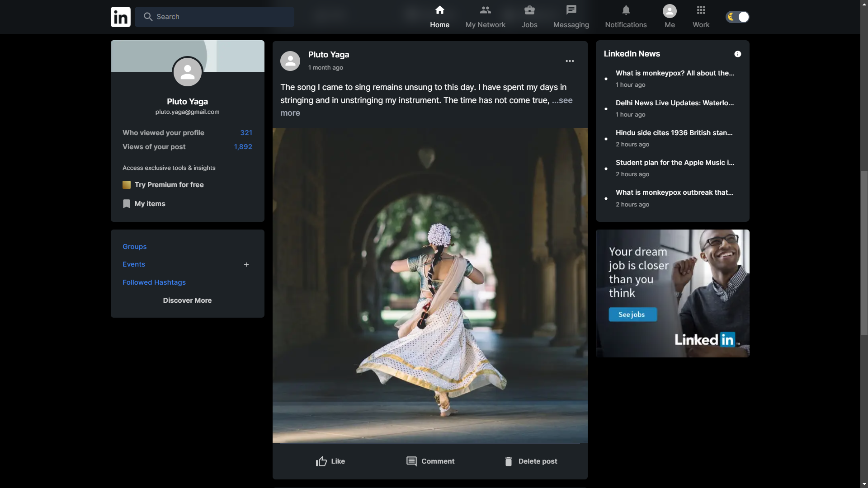Click the Notifications label in the navbar
This screenshot has height=488, width=868.
click(x=626, y=25)
